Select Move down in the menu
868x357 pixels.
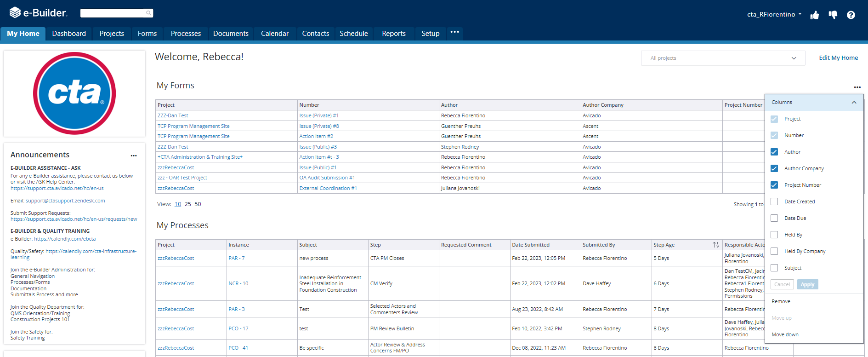[785, 334]
